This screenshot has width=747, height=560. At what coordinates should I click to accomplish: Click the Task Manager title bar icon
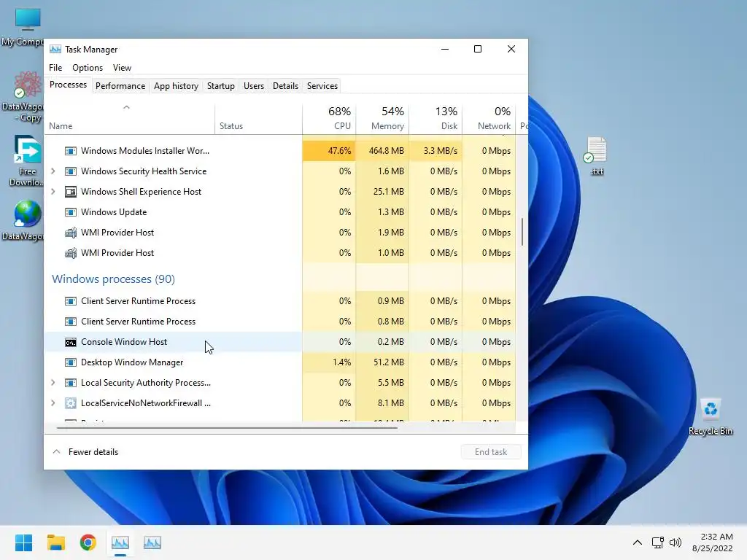[55, 49]
